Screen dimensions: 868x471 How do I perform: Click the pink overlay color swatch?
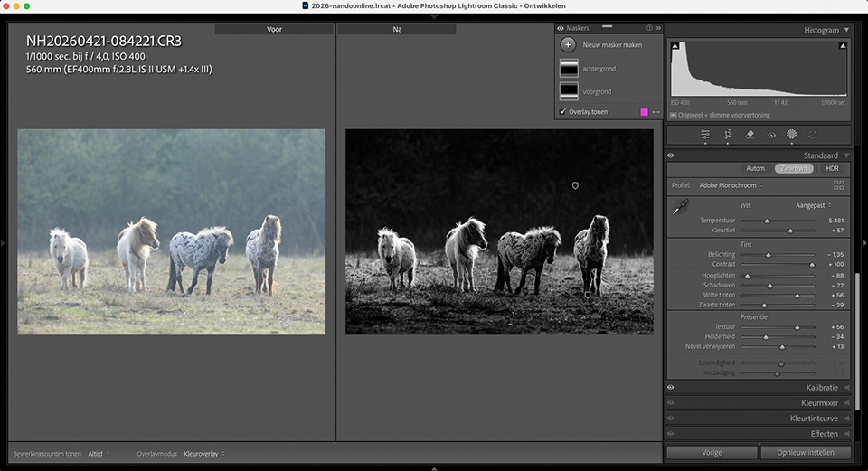tap(644, 112)
